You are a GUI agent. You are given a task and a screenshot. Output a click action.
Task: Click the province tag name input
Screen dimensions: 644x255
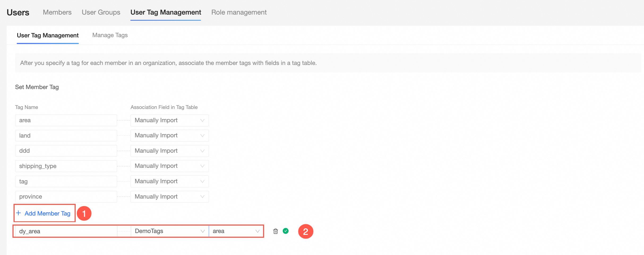66,197
